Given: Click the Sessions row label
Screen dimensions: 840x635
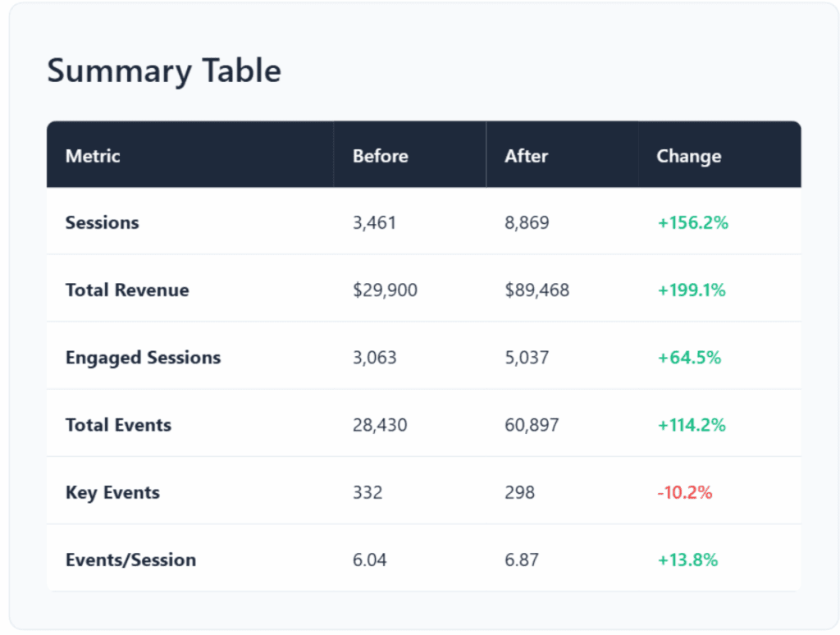Looking at the screenshot, I should (x=103, y=222).
